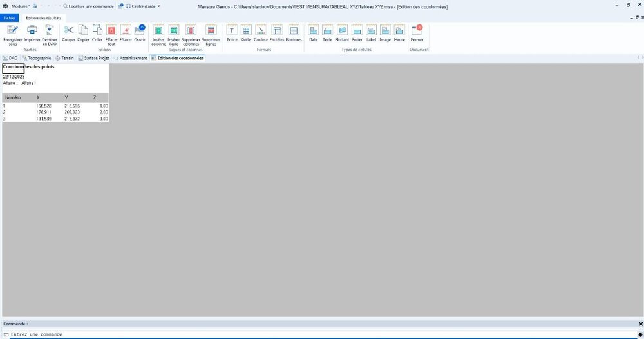
Task: Switch to the Terrain tab
Action: [x=64, y=58]
